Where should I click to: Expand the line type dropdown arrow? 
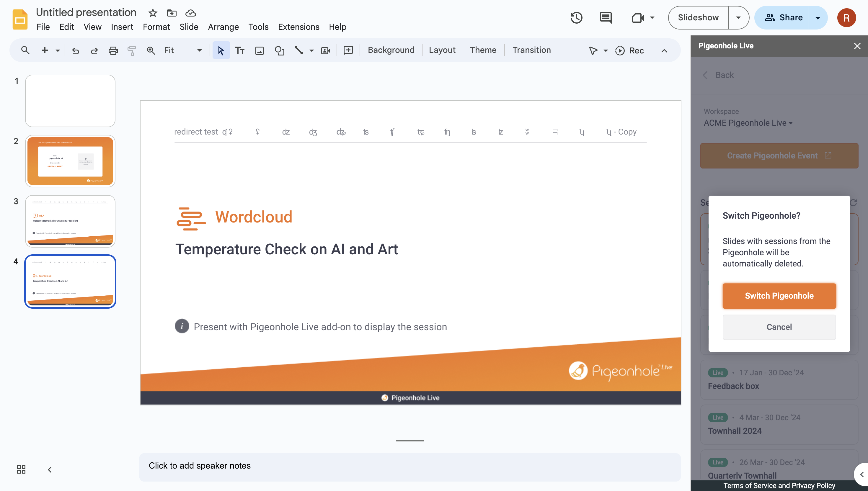tap(311, 50)
